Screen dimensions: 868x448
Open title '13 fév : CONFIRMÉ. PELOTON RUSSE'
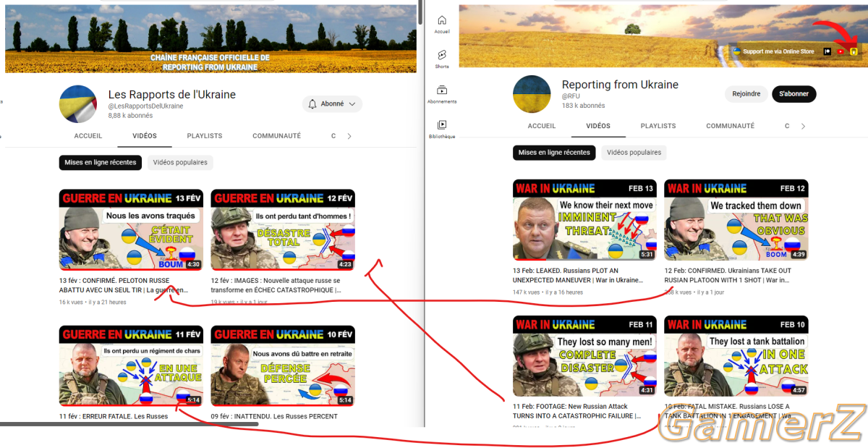(x=125, y=285)
